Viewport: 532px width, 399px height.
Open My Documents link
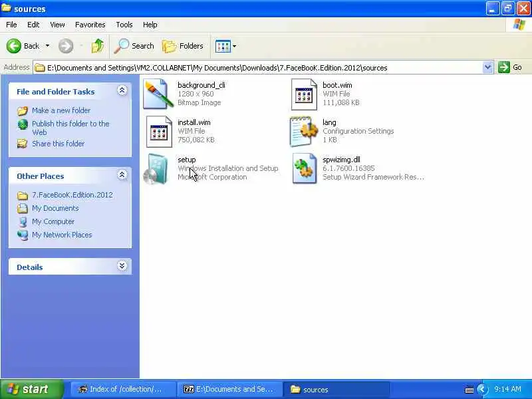tap(55, 208)
